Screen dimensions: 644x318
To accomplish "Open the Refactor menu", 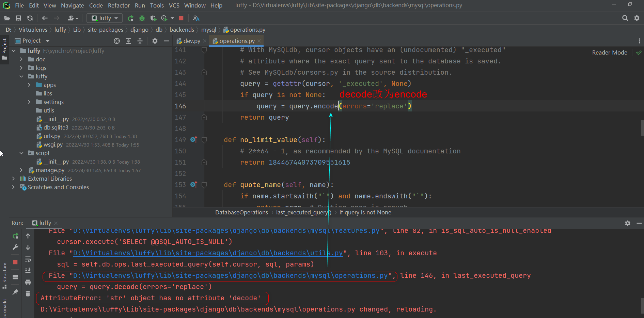I will pos(119,5).
